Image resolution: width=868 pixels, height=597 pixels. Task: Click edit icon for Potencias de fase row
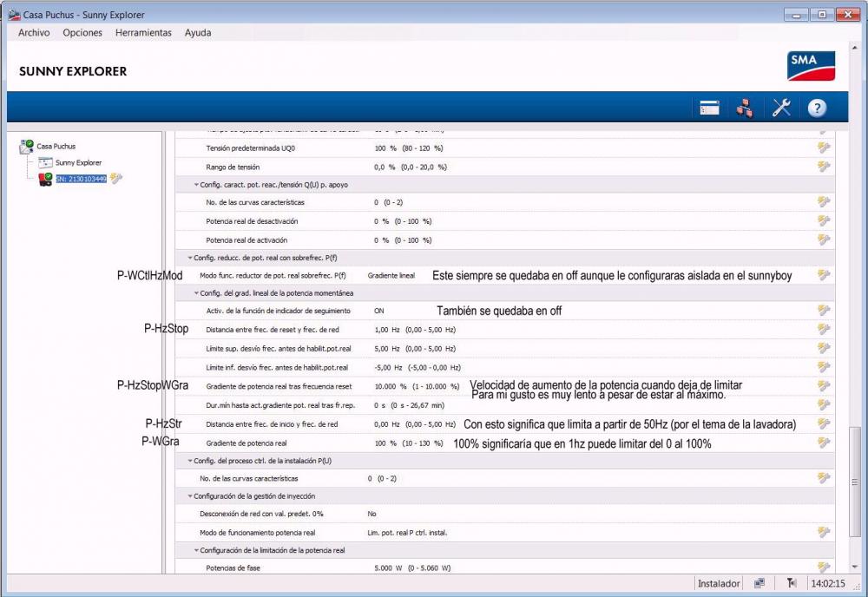click(x=824, y=567)
